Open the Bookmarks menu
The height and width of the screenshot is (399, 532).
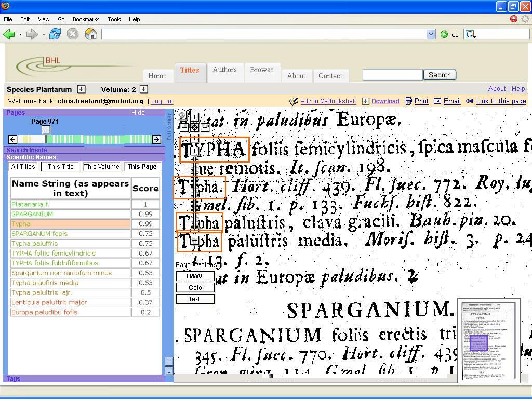pos(86,19)
